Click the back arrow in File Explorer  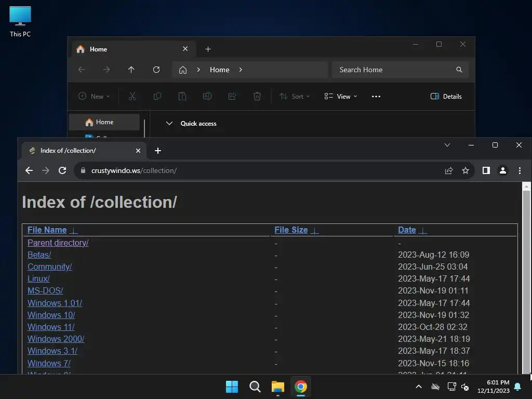tap(82, 70)
